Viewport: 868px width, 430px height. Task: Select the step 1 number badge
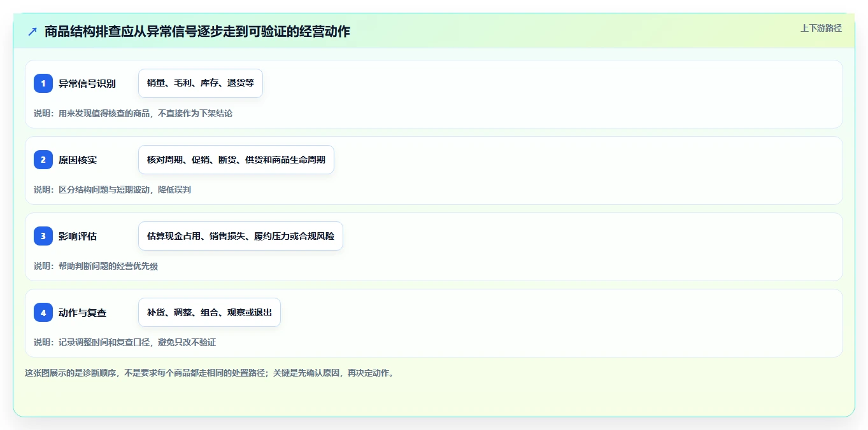coord(43,83)
